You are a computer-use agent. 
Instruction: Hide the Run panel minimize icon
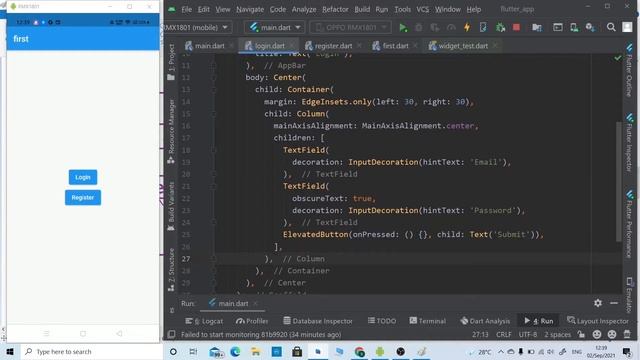coord(614,303)
